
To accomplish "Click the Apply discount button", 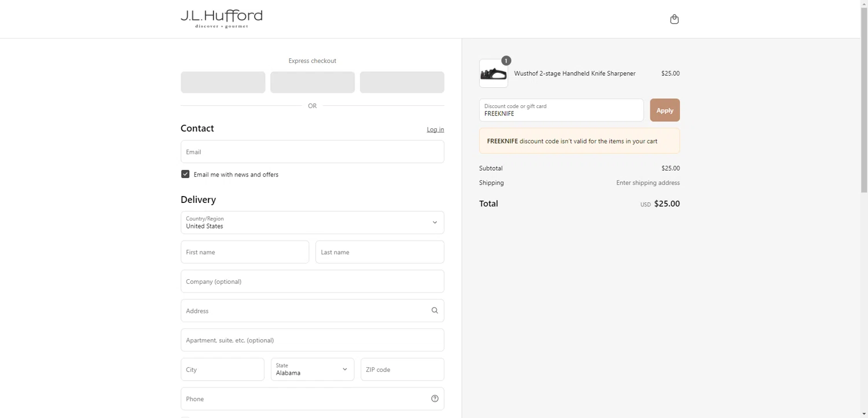I will [665, 110].
